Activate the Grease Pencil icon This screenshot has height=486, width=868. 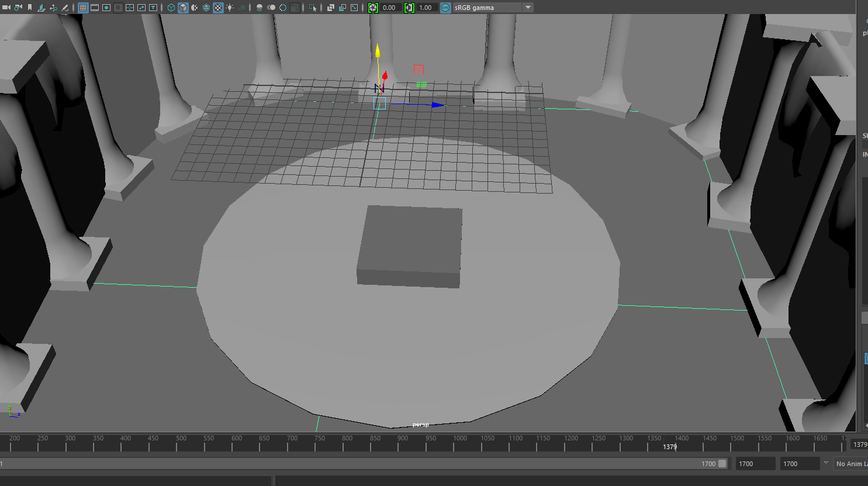pyautogui.click(x=65, y=8)
